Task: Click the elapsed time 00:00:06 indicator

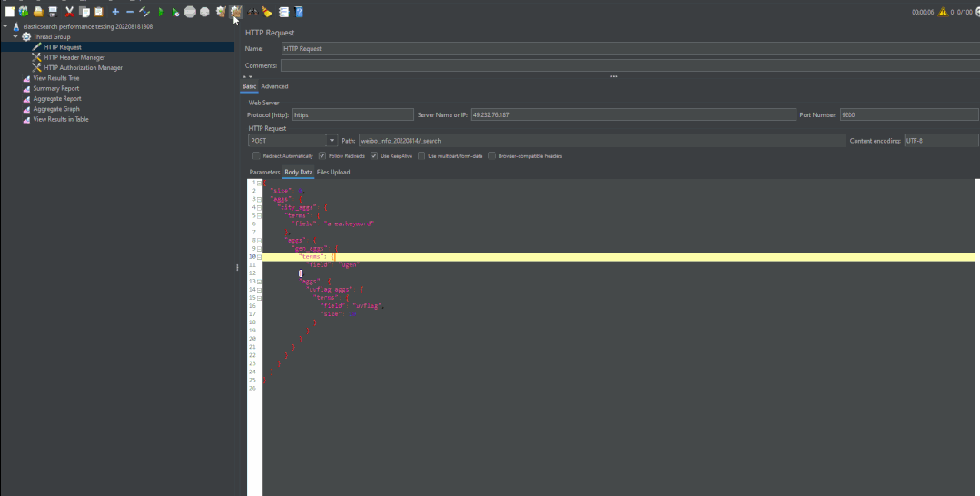Action: (923, 12)
